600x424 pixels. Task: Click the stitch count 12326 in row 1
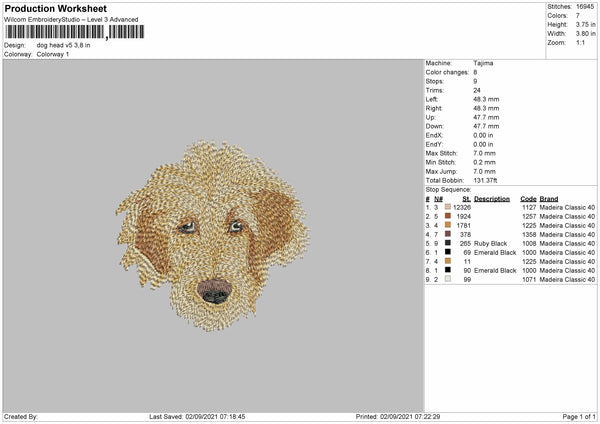[462, 207]
